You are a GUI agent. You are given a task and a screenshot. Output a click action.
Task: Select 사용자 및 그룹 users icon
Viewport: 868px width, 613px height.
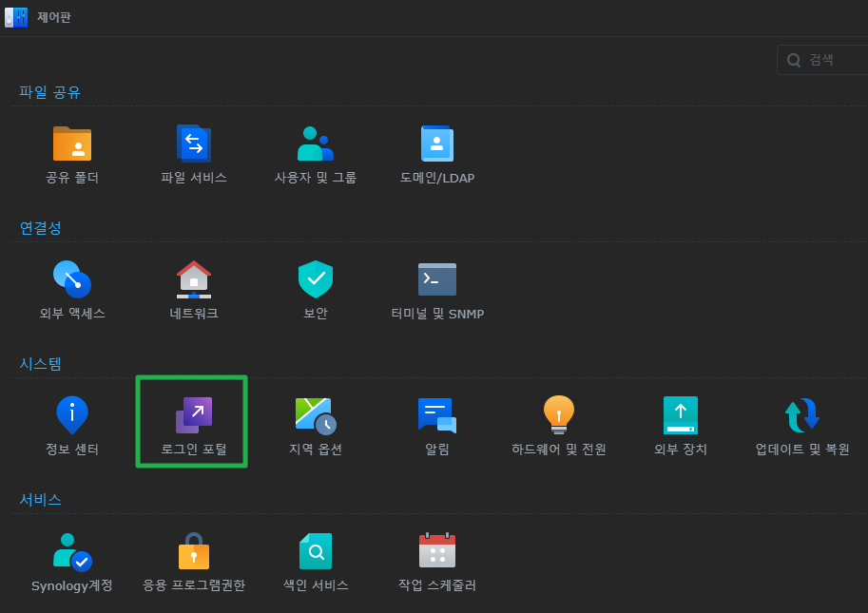click(x=316, y=144)
